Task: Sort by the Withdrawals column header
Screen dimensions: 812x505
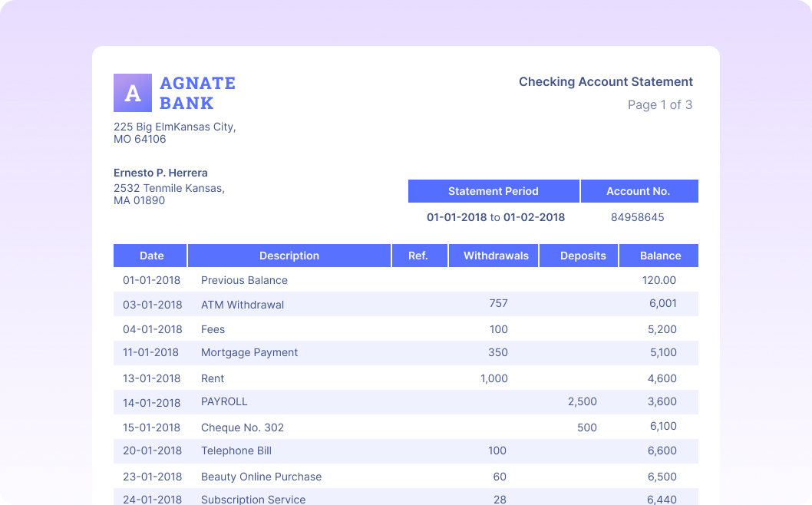Action: (x=493, y=256)
